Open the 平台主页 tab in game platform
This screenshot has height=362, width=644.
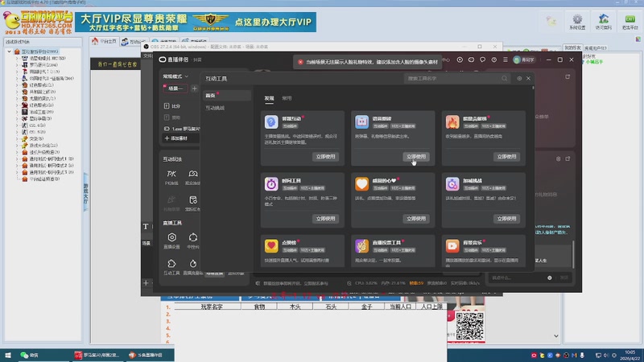(x=104, y=42)
